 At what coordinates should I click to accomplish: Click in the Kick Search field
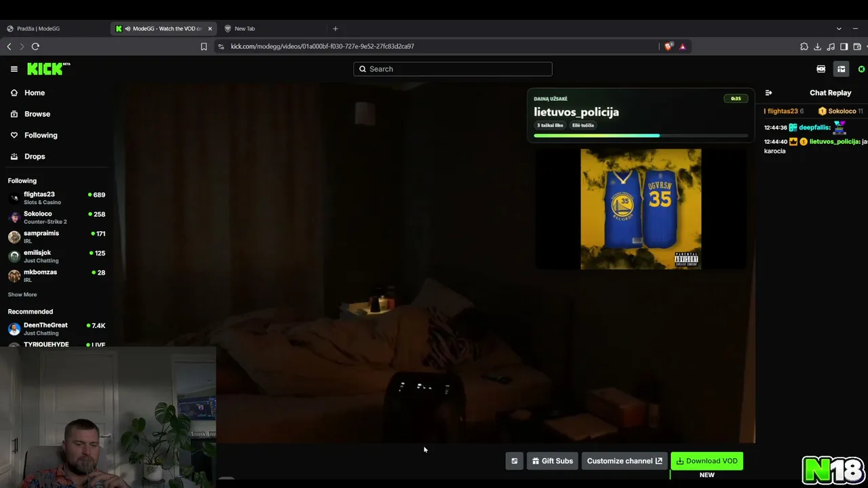[452, 69]
